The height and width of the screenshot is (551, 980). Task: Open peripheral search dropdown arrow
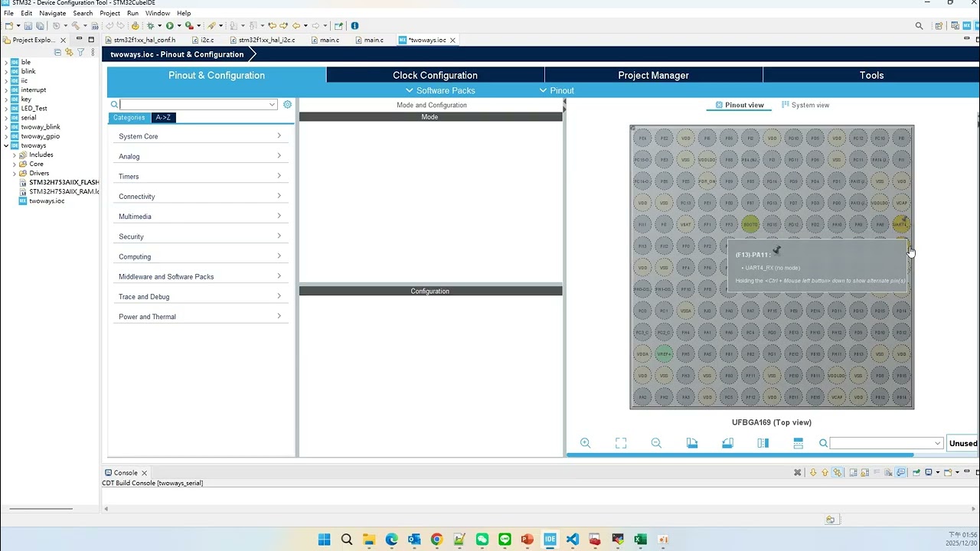(272, 105)
